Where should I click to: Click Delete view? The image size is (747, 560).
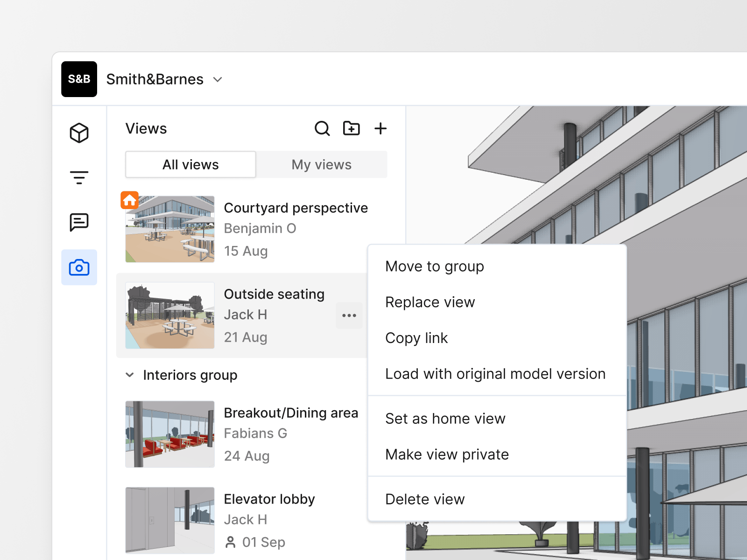coord(424,499)
